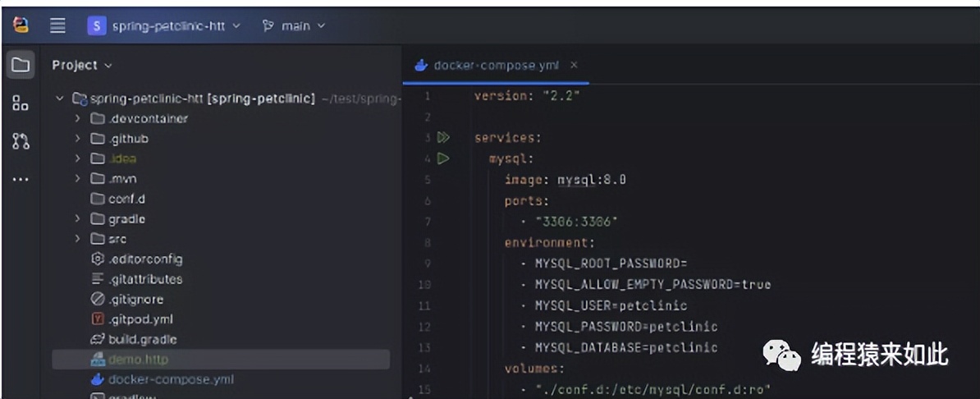Click the docker icon on editor tab
The width and height of the screenshot is (980, 399).
click(421, 65)
